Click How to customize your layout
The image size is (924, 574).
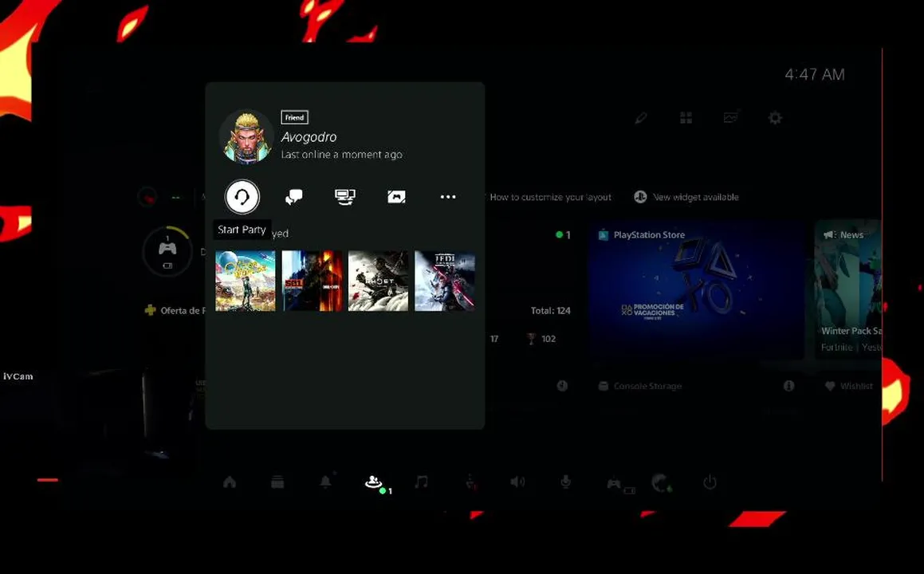(x=550, y=198)
